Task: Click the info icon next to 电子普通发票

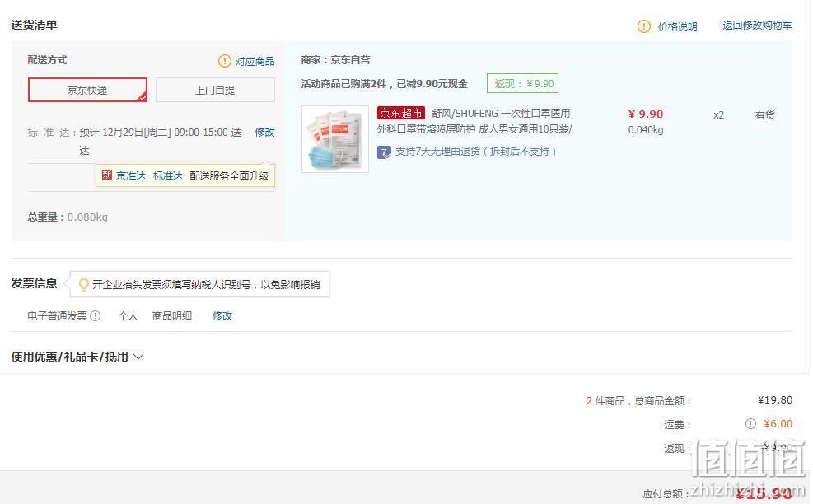Action: [x=96, y=315]
